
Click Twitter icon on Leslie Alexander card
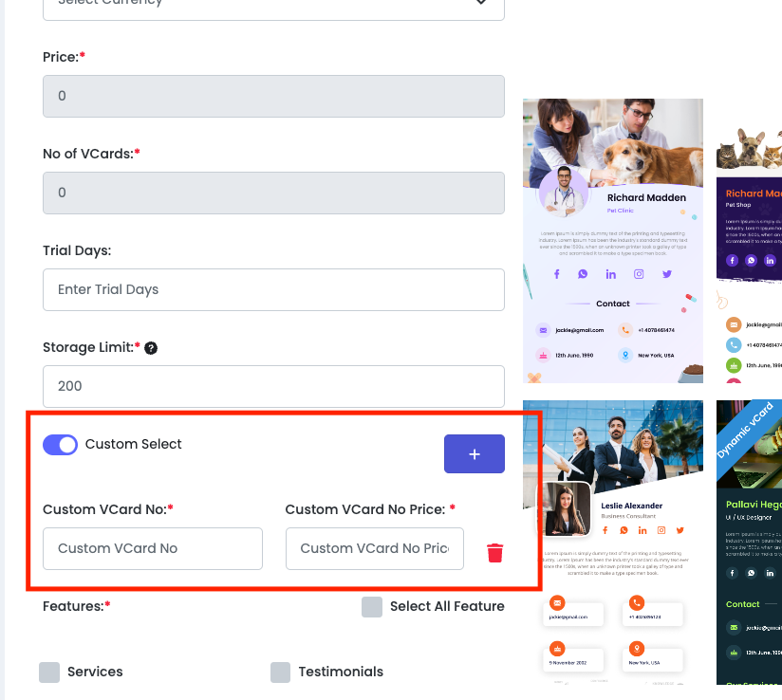[680, 530]
